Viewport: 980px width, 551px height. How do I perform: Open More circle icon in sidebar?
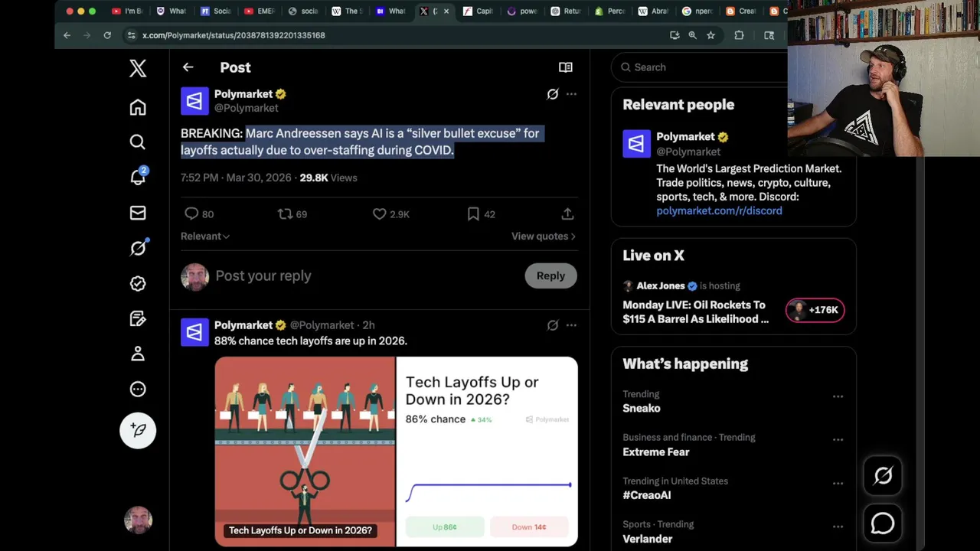point(138,389)
